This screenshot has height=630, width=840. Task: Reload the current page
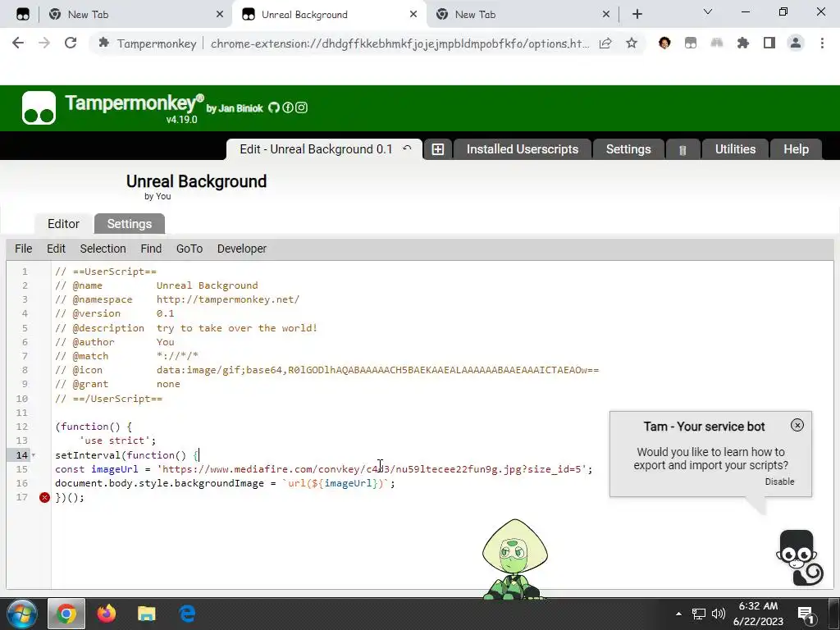click(x=71, y=43)
